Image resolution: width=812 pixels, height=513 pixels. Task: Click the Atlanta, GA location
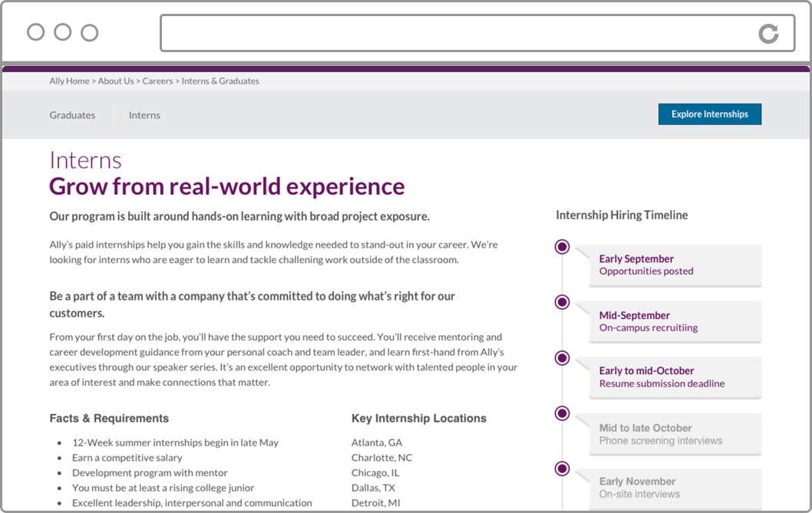[x=377, y=442]
